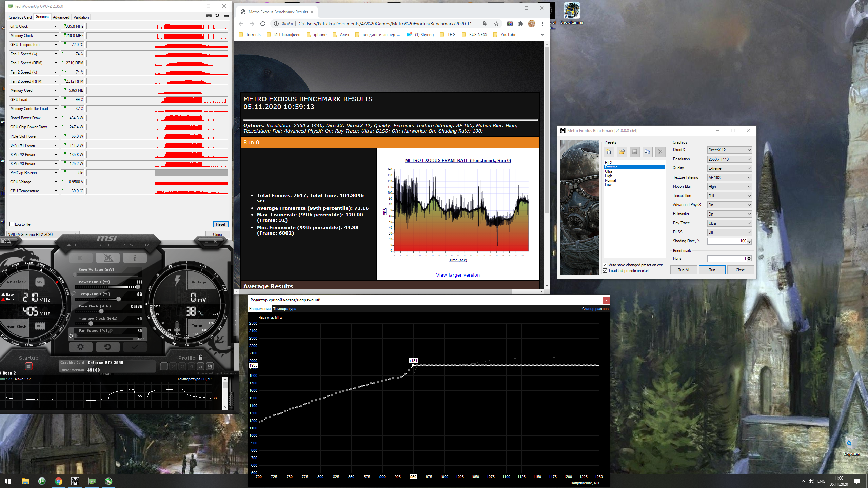Expand the DLSS dropdown
Screen dimensions: 868x488
729,232
